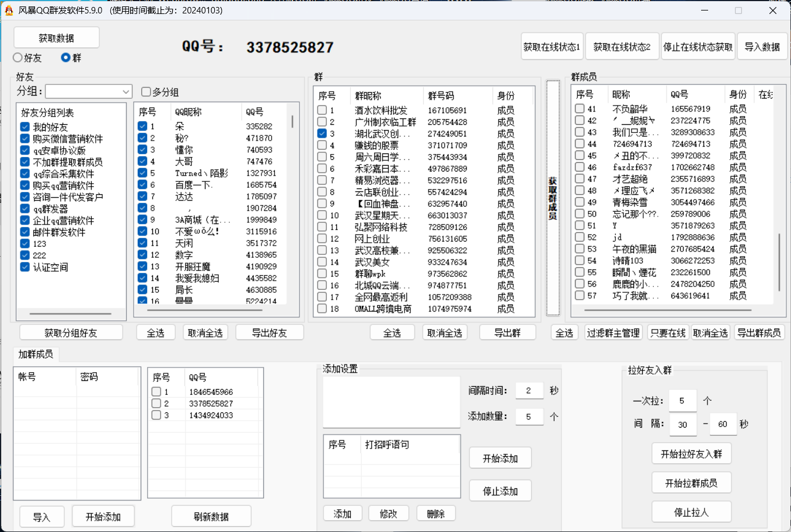The image size is (791, 532).
Task: Click the app icon in title bar
Action: pos(9,10)
